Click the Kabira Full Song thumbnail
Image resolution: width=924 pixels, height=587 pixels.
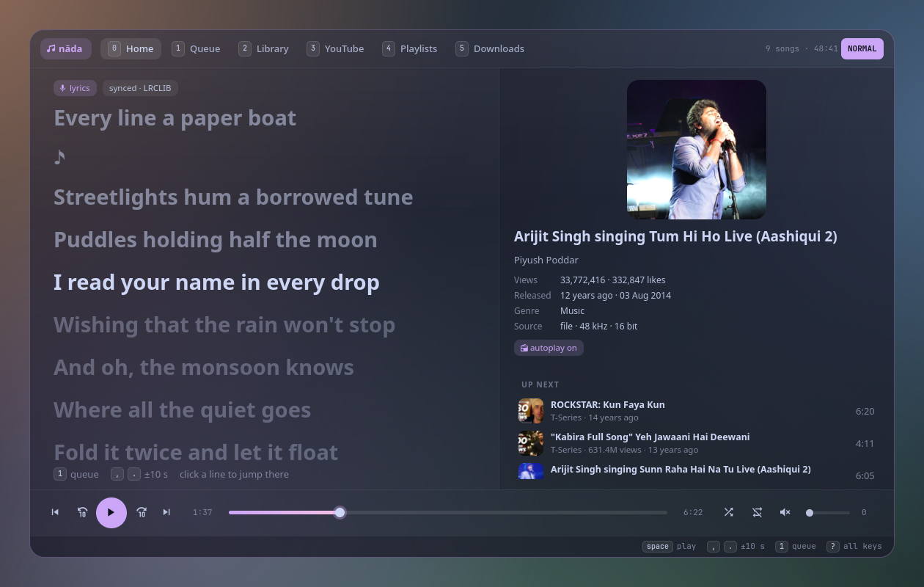click(531, 443)
